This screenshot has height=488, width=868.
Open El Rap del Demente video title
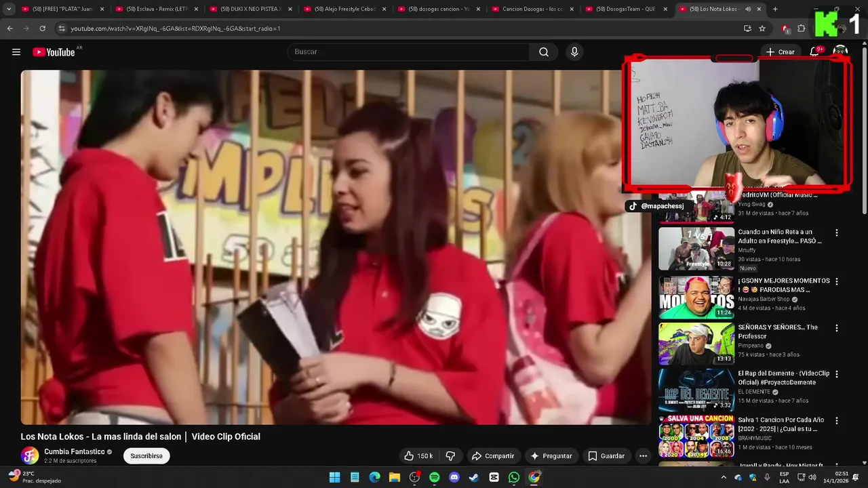pos(784,378)
